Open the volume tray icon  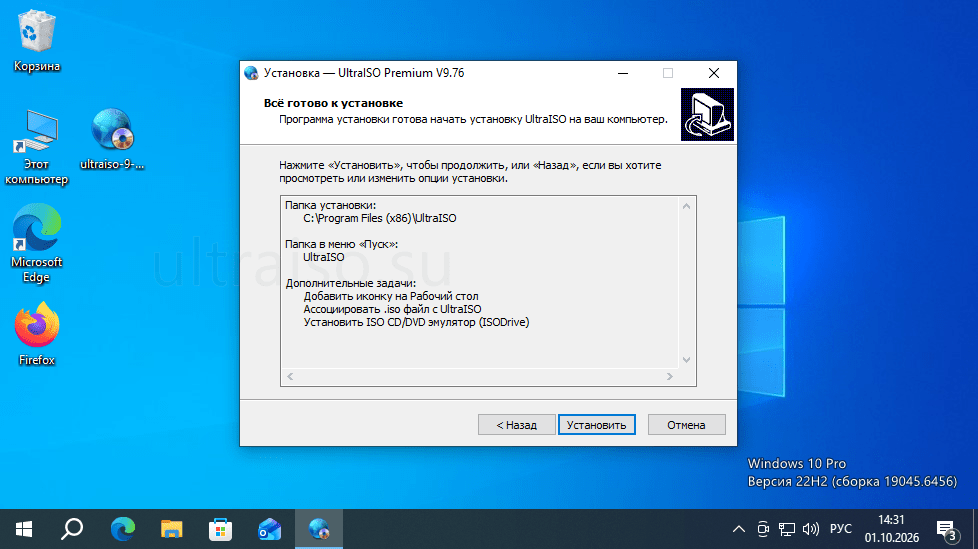click(811, 529)
